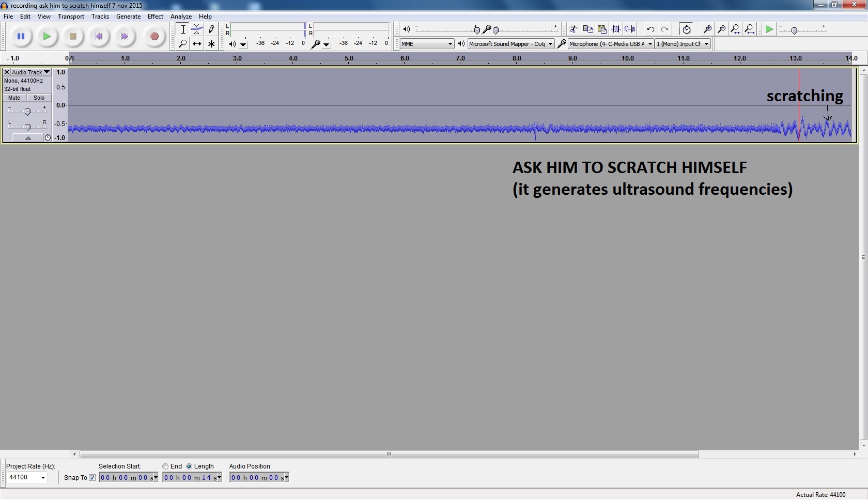Solo the audio track
The image size is (868, 500).
(x=39, y=98)
